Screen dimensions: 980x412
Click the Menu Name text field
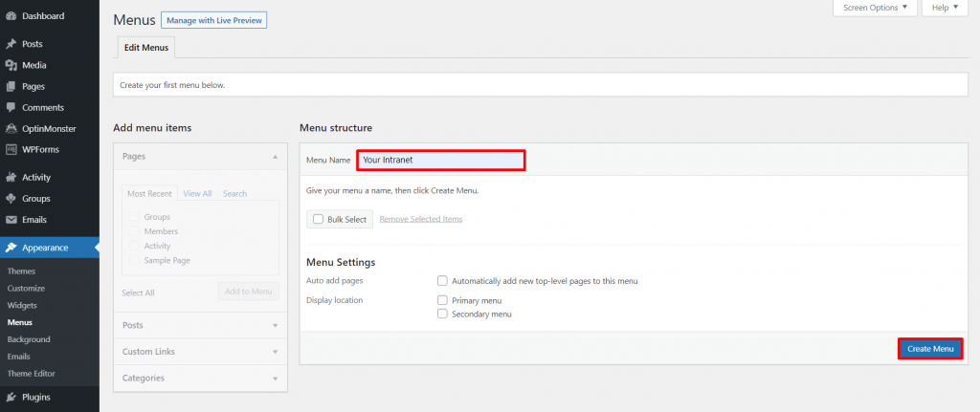pyautogui.click(x=441, y=160)
